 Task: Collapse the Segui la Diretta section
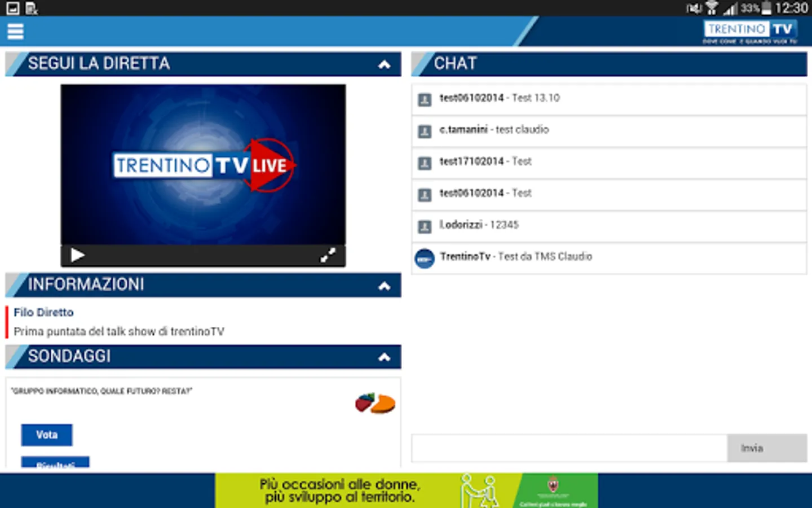point(385,64)
